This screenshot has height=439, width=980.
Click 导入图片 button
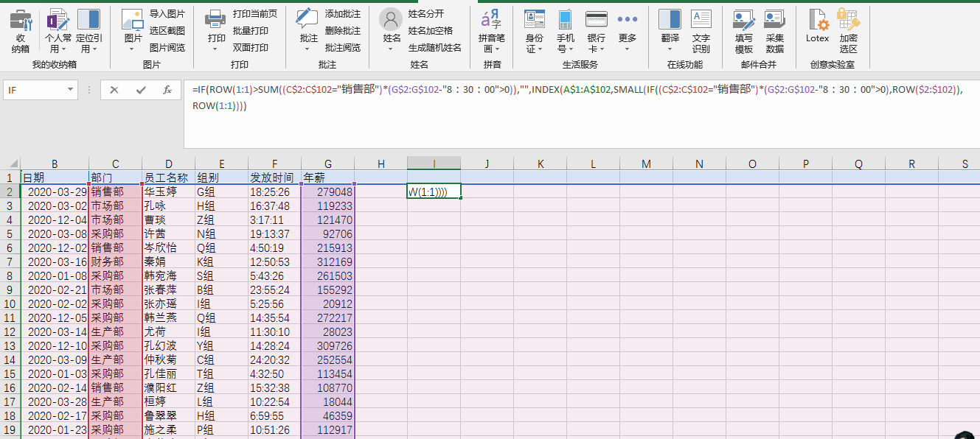167,14
